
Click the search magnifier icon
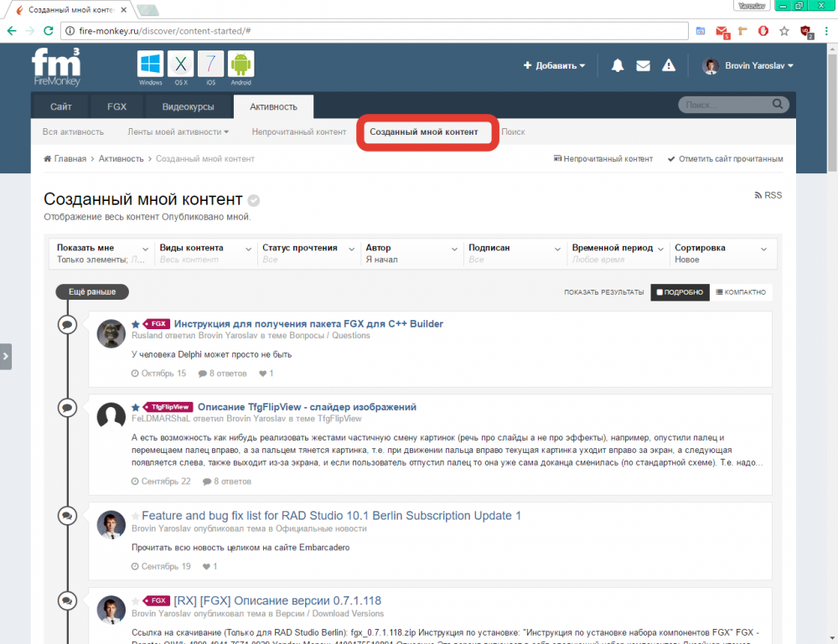click(x=778, y=104)
